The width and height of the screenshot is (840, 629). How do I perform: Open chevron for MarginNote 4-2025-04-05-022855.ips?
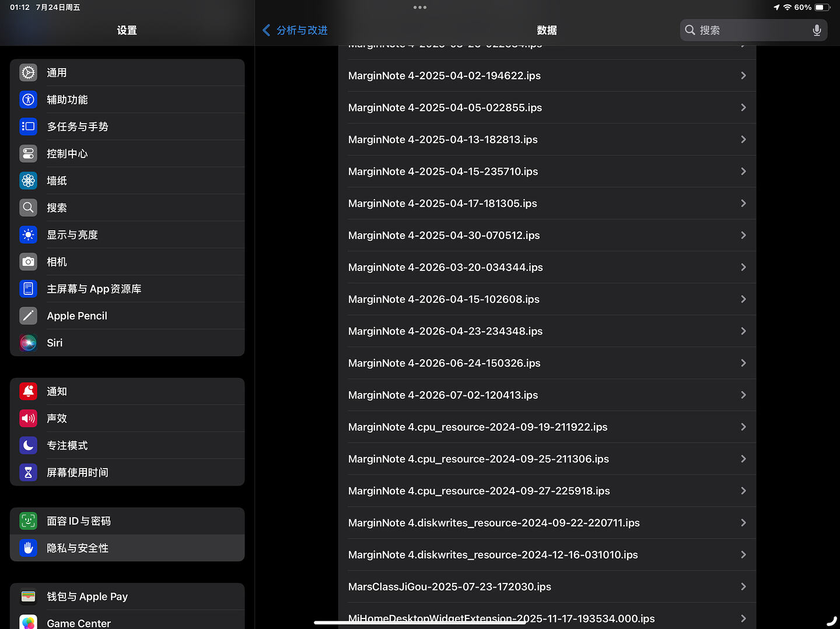[x=743, y=108]
